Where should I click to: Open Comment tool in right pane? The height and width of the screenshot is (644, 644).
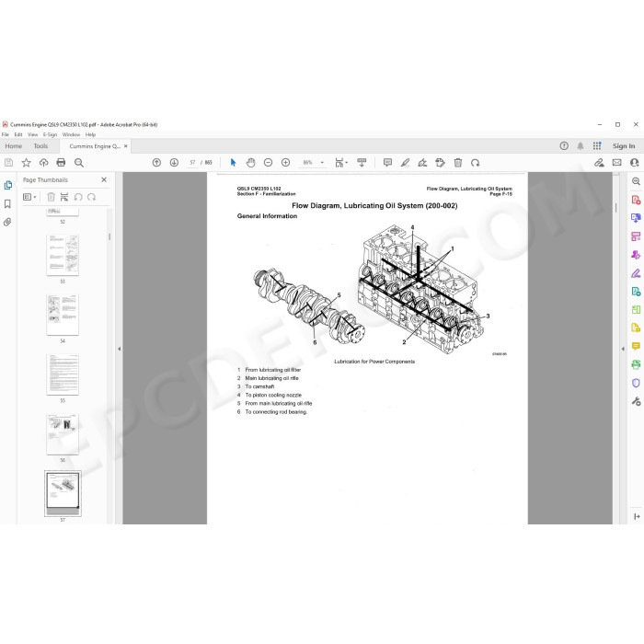tap(636, 346)
